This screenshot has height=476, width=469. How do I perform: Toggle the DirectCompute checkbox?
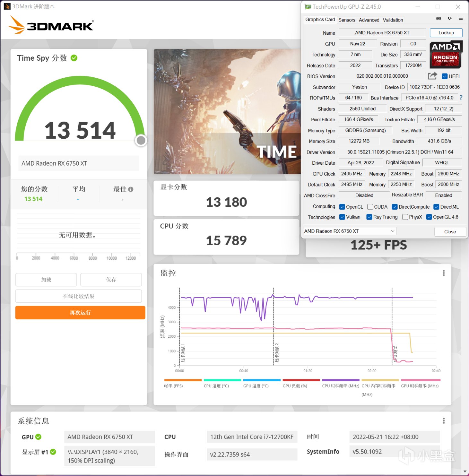[395, 207]
